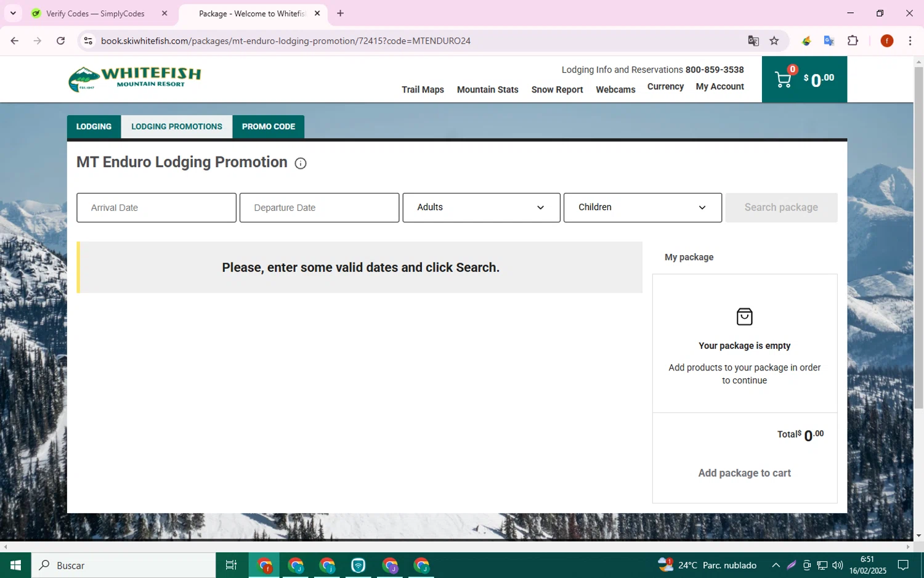The image size is (924, 578).
Task: Click the Windows Start button
Action: [15, 565]
